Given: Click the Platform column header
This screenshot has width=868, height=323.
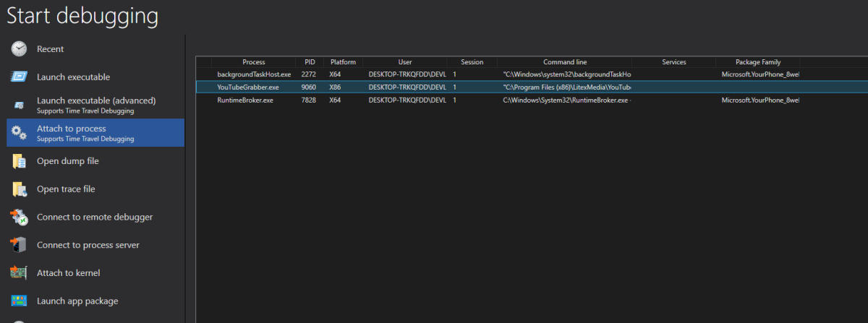Looking at the screenshot, I should (343, 62).
